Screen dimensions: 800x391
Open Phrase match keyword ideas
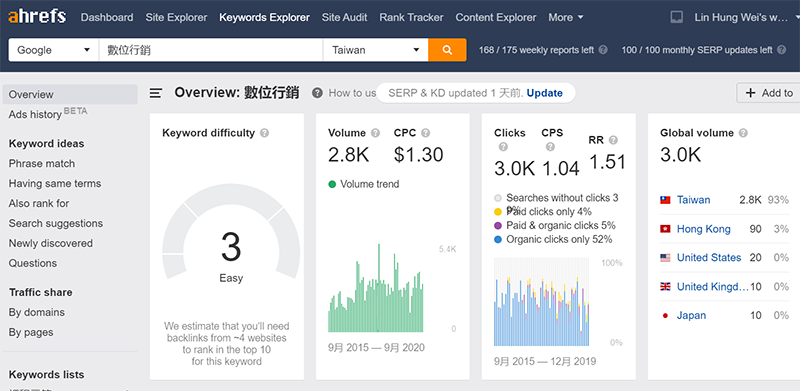pos(42,163)
